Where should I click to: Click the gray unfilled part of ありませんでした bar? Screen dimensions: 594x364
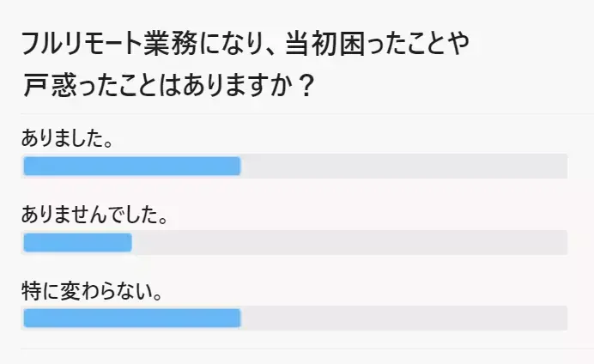[349, 242]
